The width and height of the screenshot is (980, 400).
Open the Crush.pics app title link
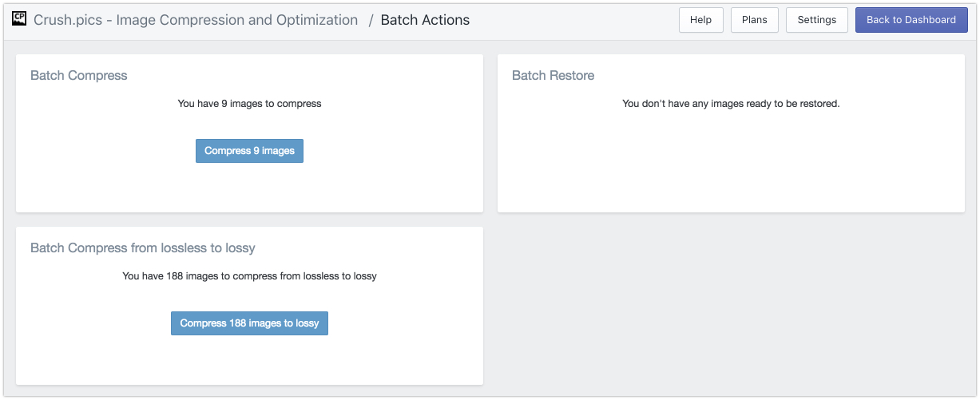click(x=196, y=20)
